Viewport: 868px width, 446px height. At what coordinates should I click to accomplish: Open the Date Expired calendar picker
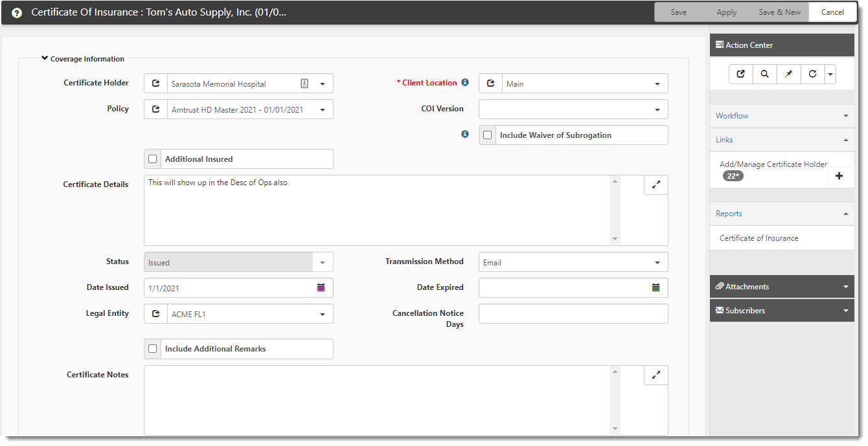click(x=656, y=288)
